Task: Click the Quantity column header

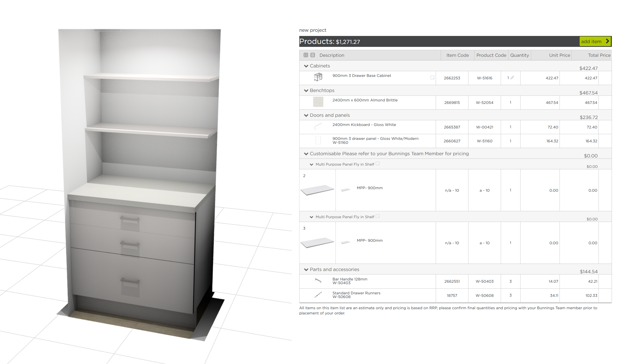Action: [519, 55]
